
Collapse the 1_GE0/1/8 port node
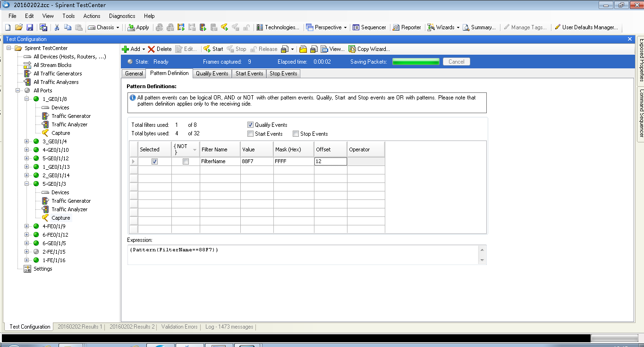27,99
